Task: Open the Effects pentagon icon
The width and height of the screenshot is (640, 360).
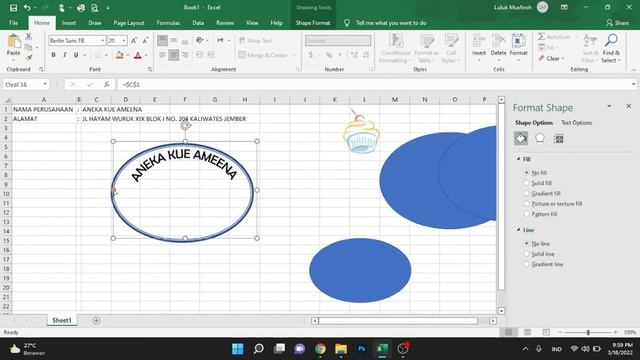Action: (540, 138)
